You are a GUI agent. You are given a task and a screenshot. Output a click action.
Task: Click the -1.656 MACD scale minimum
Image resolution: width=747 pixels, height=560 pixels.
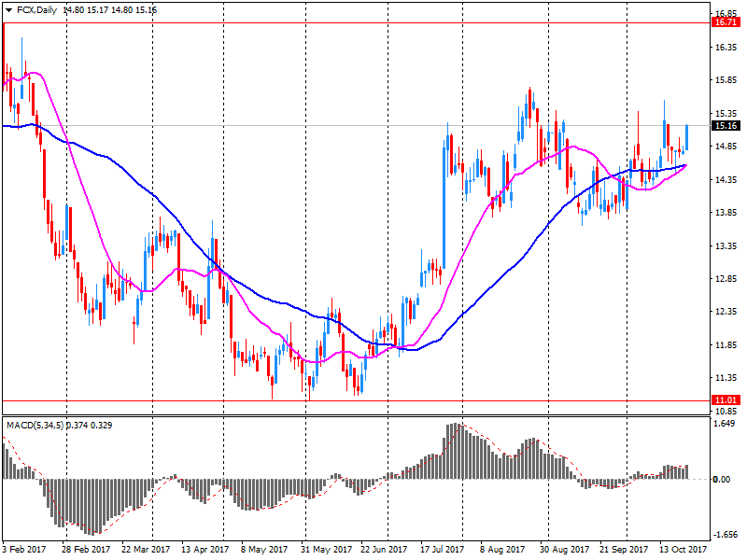(x=725, y=534)
